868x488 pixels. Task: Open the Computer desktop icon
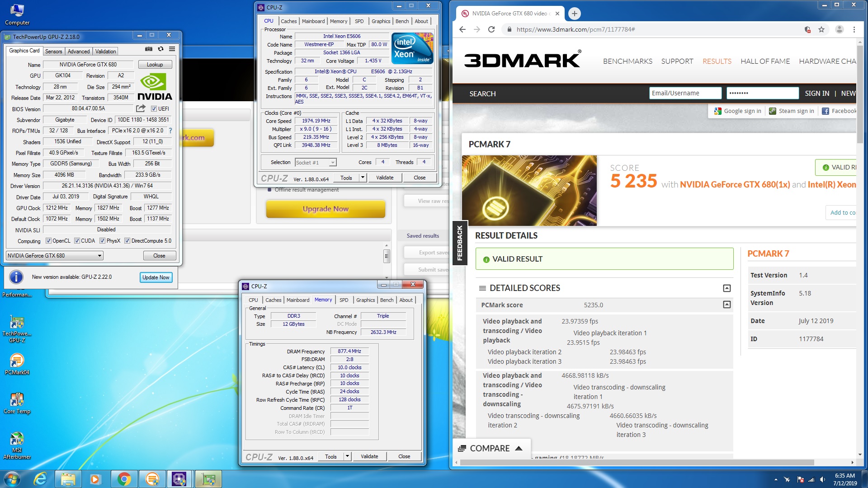click(17, 14)
